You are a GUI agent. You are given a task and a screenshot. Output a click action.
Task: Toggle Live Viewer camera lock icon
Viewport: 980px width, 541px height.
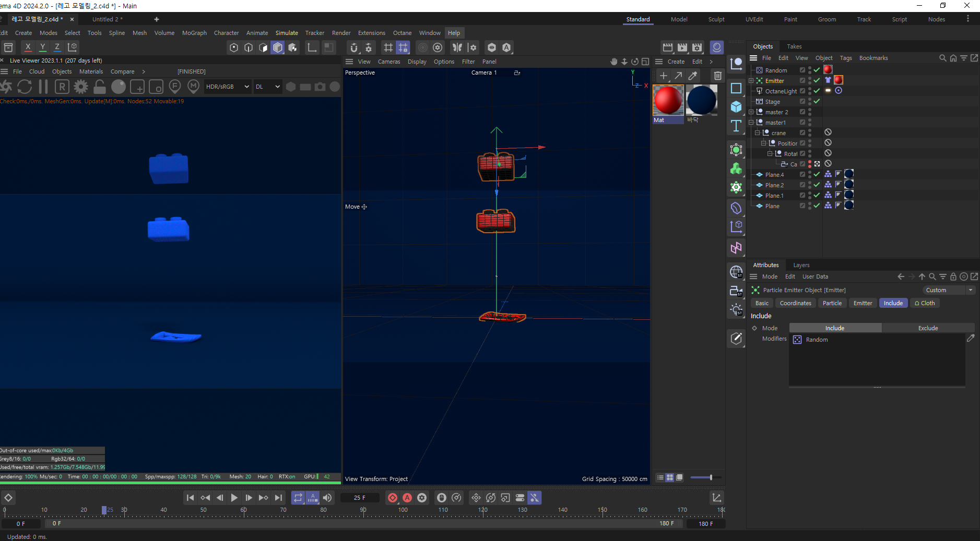tap(100, 87)
